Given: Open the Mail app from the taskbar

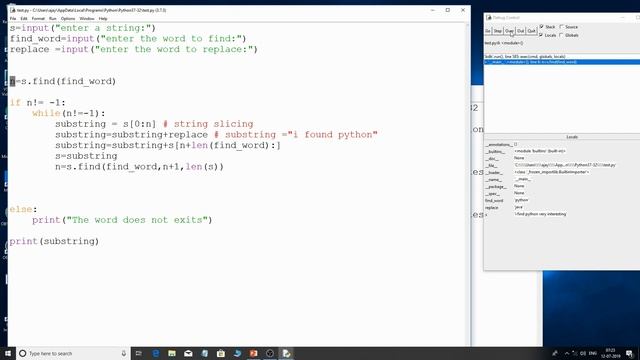Looking at the screenshot, I should tap(188, 353).
